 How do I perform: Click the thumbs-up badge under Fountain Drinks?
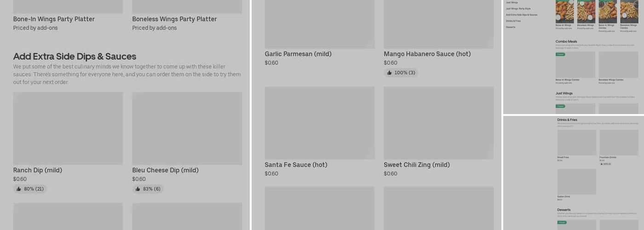click(605, 164)
